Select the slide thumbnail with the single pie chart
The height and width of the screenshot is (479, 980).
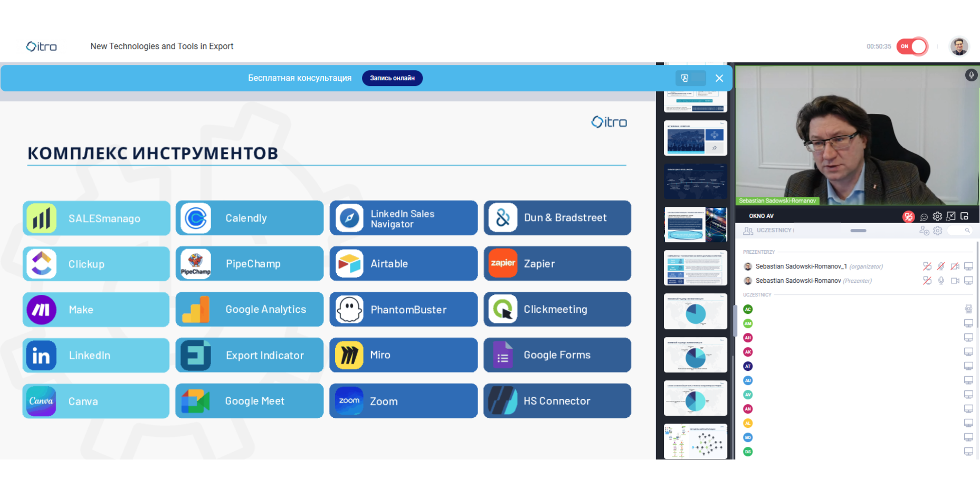tap(695, 312)
